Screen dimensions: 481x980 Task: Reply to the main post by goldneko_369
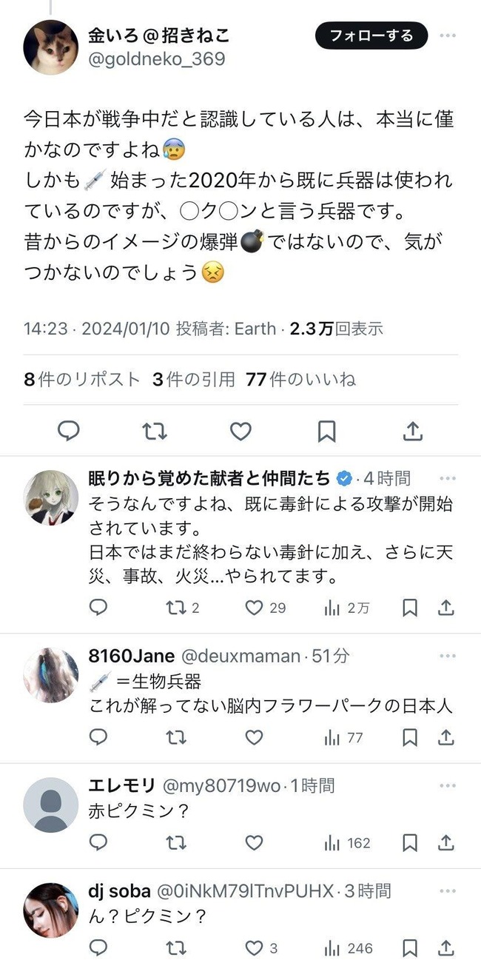tap(69, 431)
